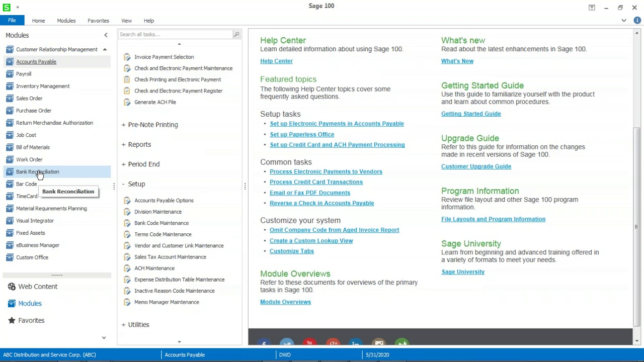Collapse the Setup section
The image size is (644, 362).
(x=133, y=184)
